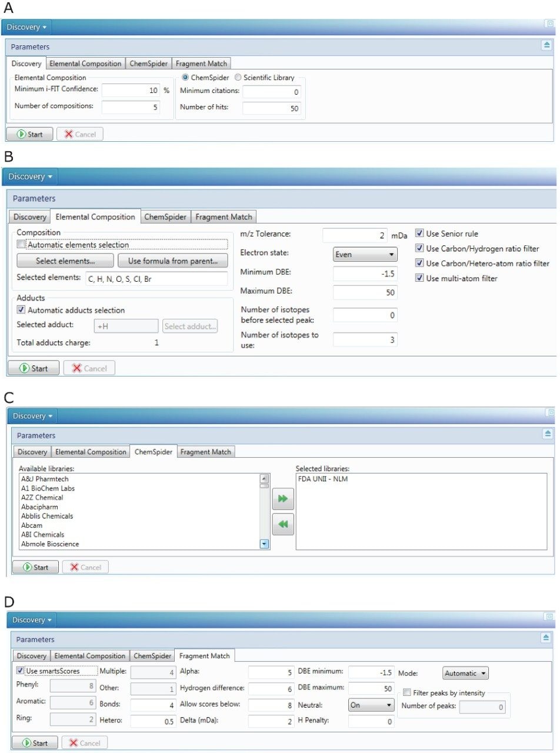This screenshot has width=560, height=753.
Task: Open the Discovery dropdown in panel D
Action: click(x=31, y=619)
